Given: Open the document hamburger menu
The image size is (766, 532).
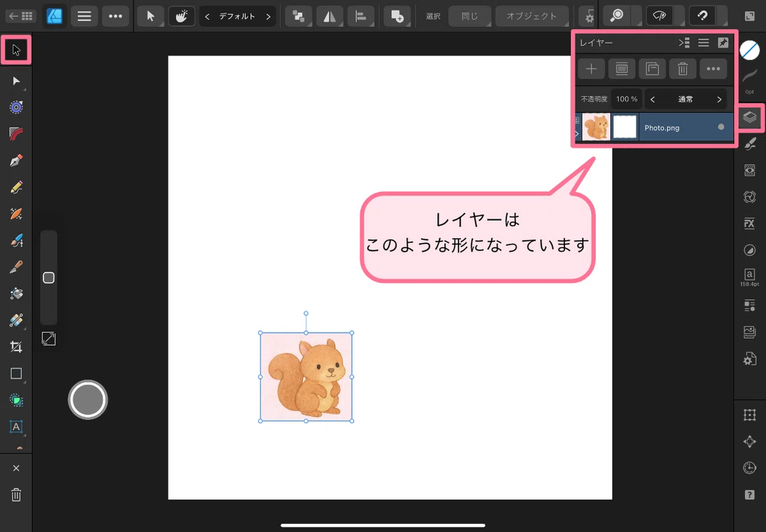Looking at the screenshot, I should coord(84,16).
